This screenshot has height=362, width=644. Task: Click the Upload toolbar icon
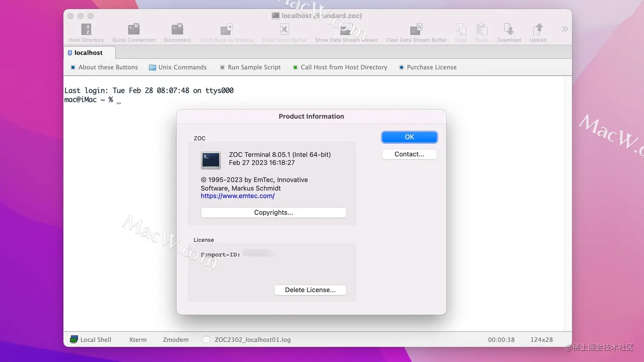(x=538, y=29)
